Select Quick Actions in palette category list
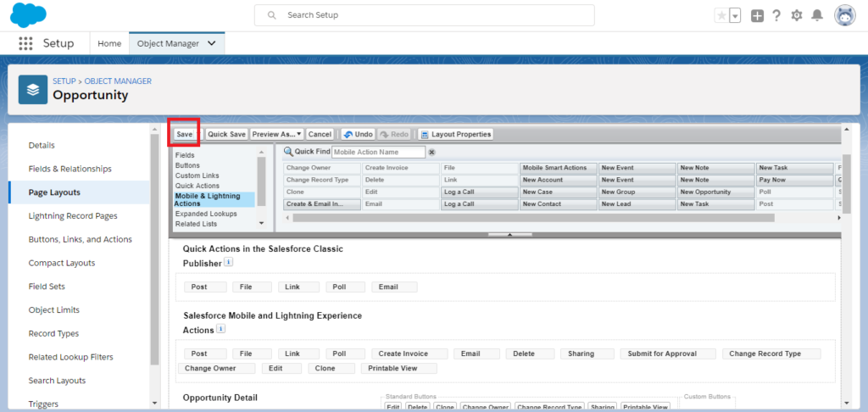 [197, 186]
